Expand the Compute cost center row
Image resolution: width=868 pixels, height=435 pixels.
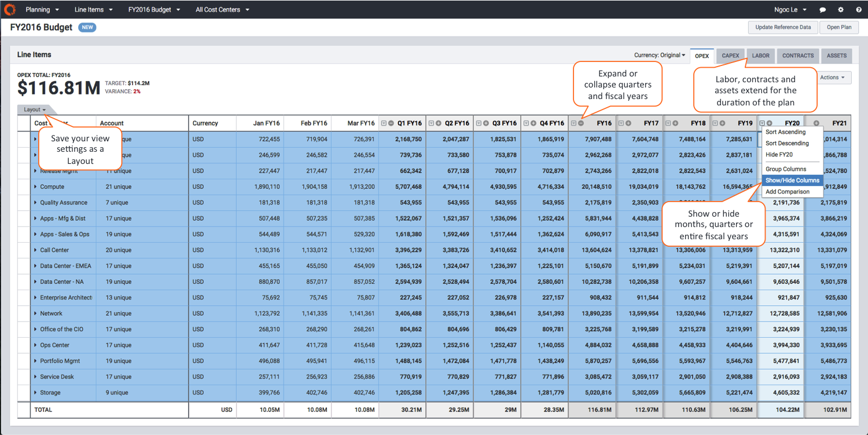(x=35, y=187)
